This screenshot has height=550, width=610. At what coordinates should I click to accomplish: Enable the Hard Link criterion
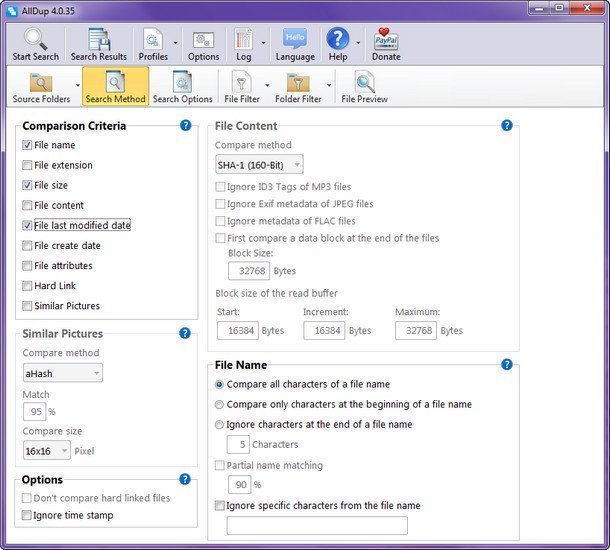(x=27, y=286)
